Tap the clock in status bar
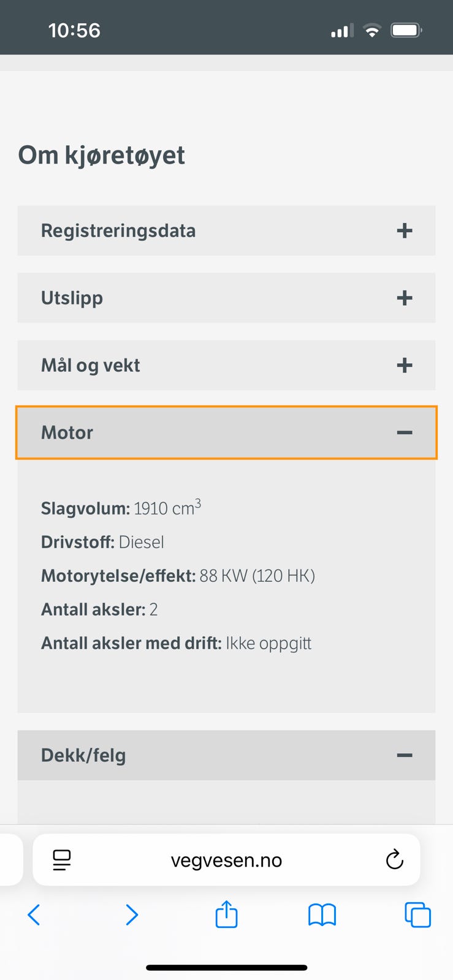The width and height of the screenshot is (453, 980). pos(74,30)
